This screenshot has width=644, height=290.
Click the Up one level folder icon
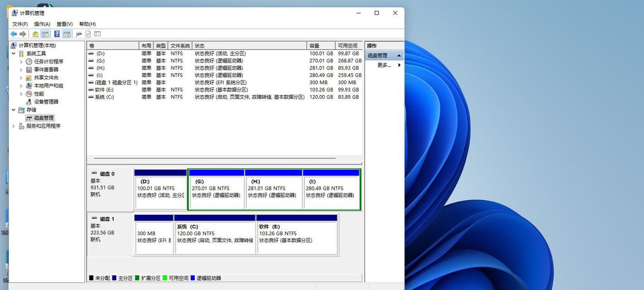click(x=35, y=34)
